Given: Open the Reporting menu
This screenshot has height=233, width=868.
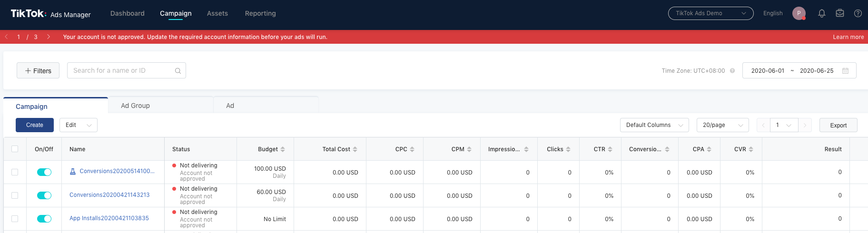Looking at the screenshot, I should coord(260,13).
